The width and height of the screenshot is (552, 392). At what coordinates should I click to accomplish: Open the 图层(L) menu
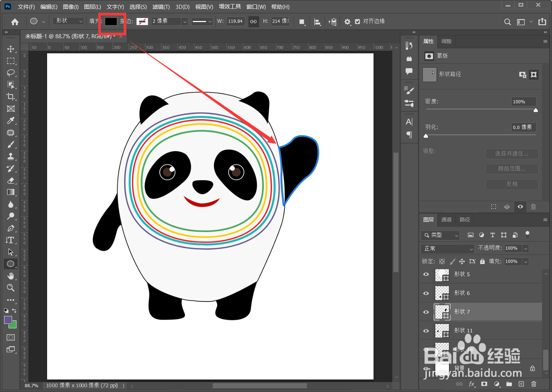(92, 7)
